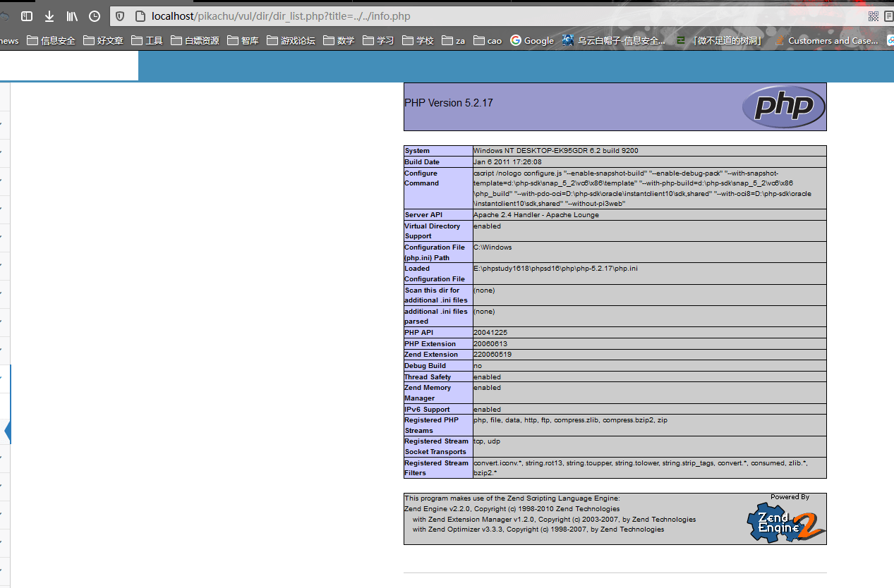Click the URL in the address bar
Viewport: 894px width, 588px height.
pyautogui.click(x=281, y=16)
